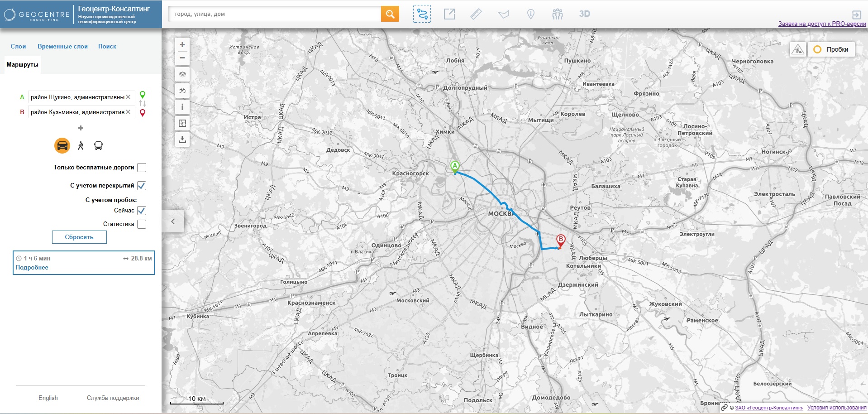868x414 pixels.
Task: Select public transport bus mode
Action: (98, 146)
